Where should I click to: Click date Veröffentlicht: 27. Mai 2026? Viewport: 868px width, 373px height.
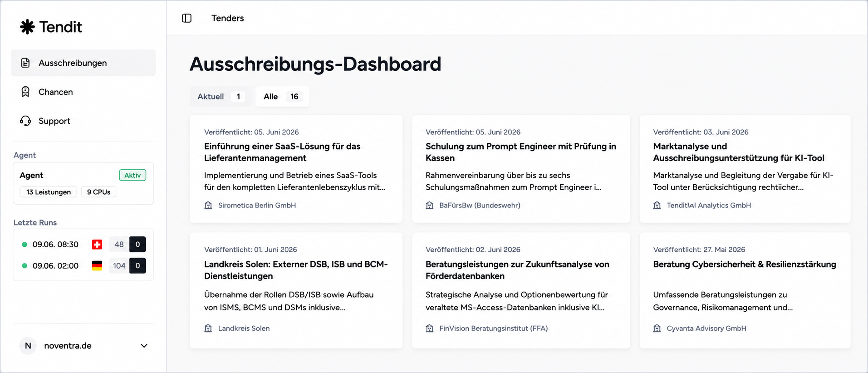(x=699, y=250)
